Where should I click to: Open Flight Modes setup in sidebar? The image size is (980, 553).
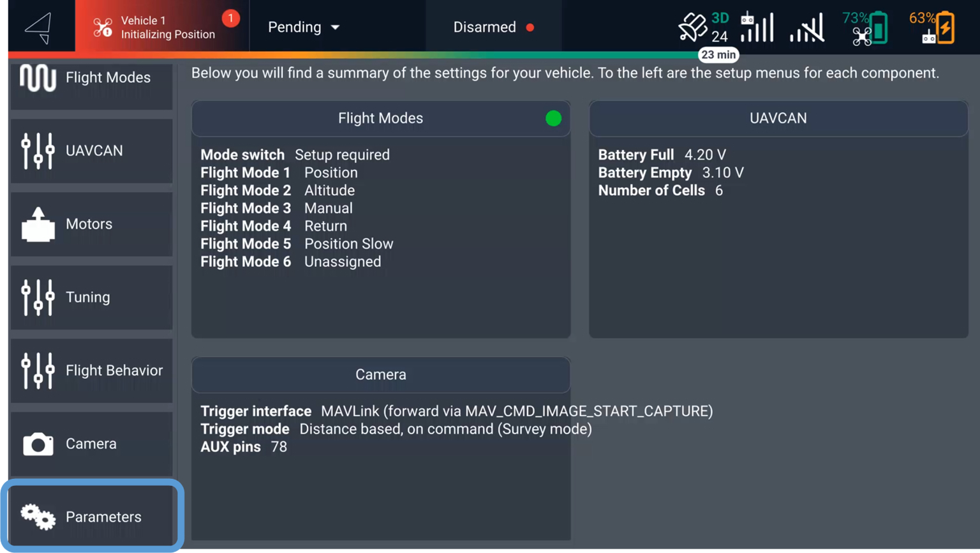tap(91, 79)
